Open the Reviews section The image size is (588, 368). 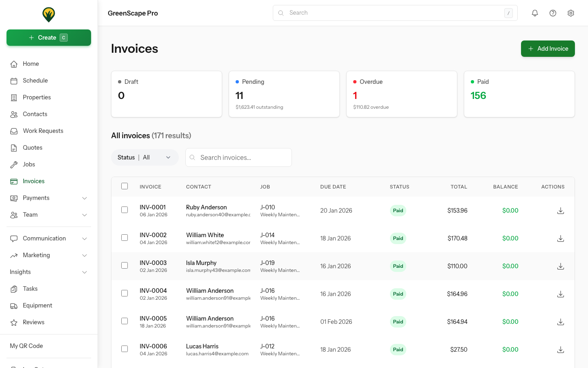33,322
